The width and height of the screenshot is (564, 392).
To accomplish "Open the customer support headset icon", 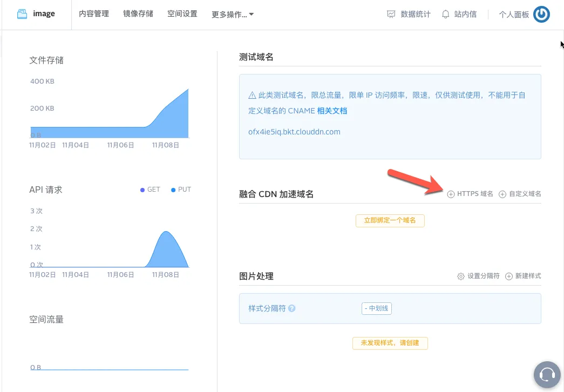I will (x=547, y=374).
